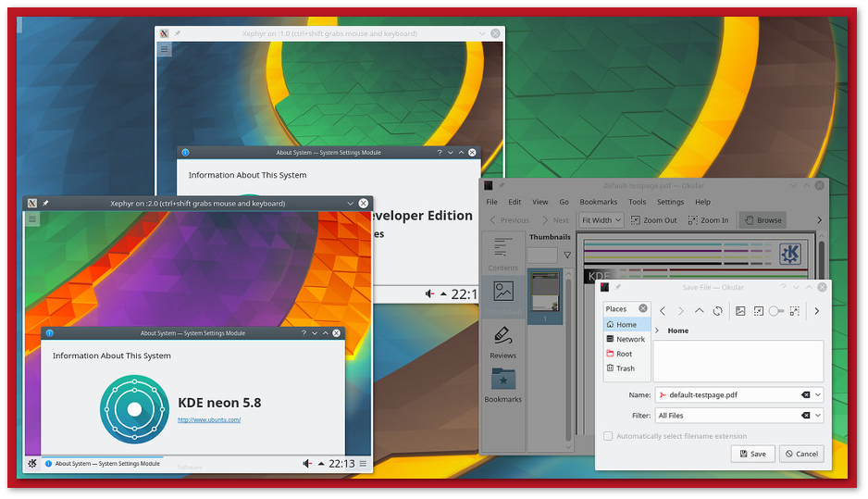Toggle file preview icon in Save File dialog
This screenshot has width=868, height=499.
coord(740,311)
